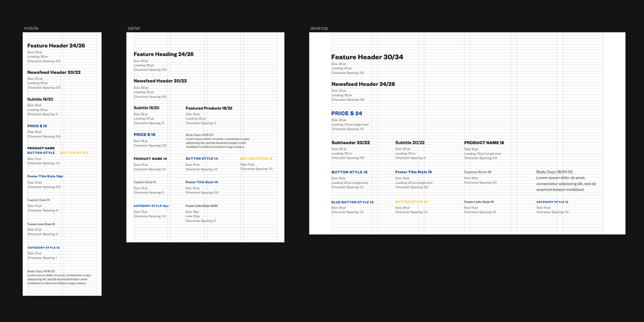The image size is (644, 322).
Task: Click the tablet PRICE $ 18 text
Action: tap(144, 135)
